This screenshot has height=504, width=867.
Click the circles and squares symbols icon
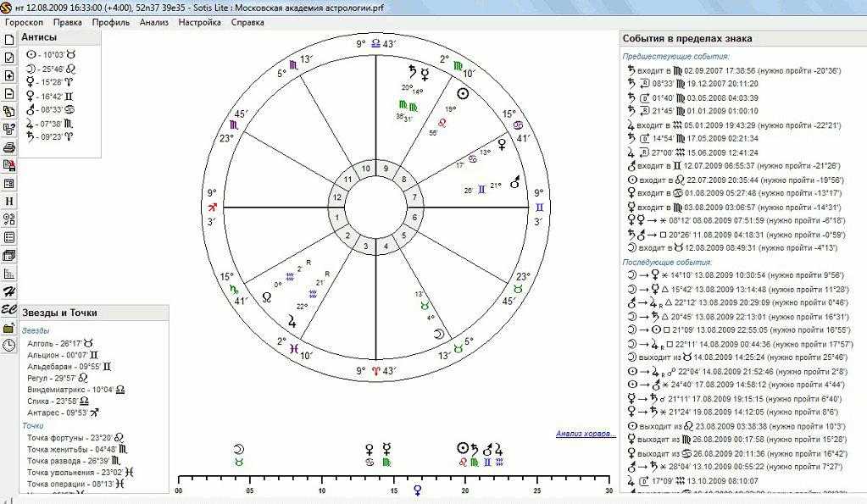coord(8,219)
